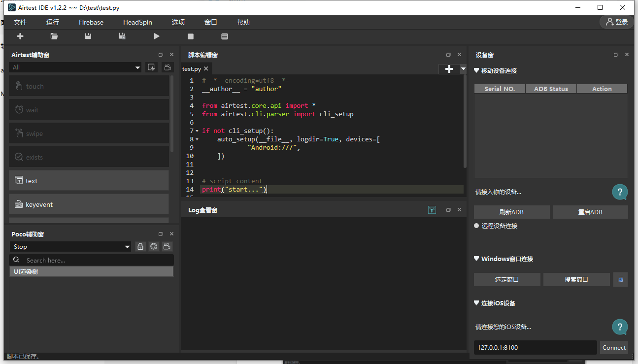Click the Poco record camera icon

pos(168,247)
